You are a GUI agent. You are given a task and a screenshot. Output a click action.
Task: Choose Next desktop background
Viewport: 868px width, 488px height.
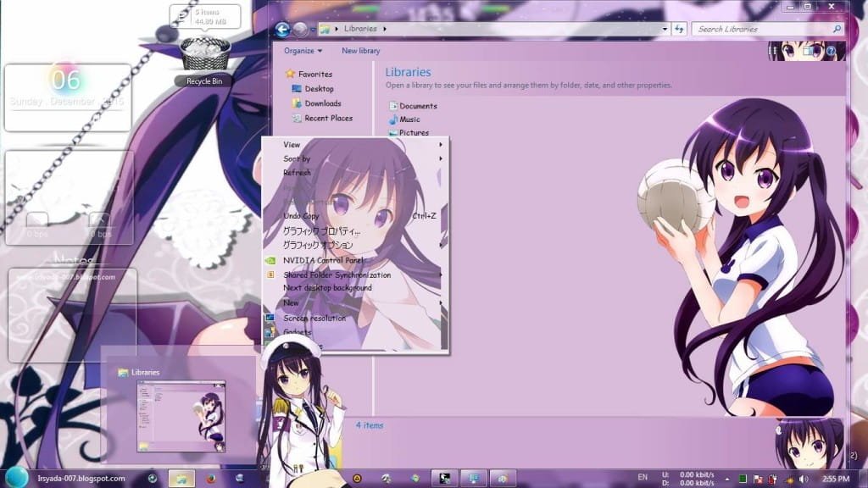pos(329,287)
